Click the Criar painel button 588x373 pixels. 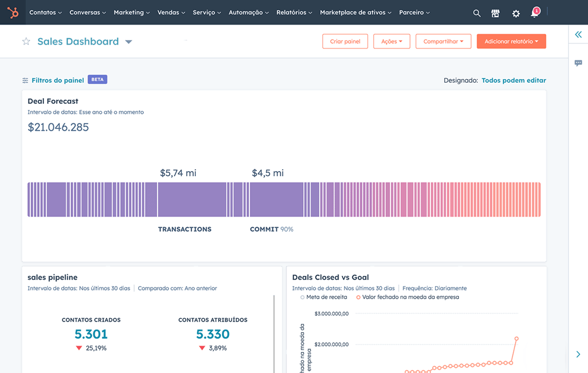(345, 42)
